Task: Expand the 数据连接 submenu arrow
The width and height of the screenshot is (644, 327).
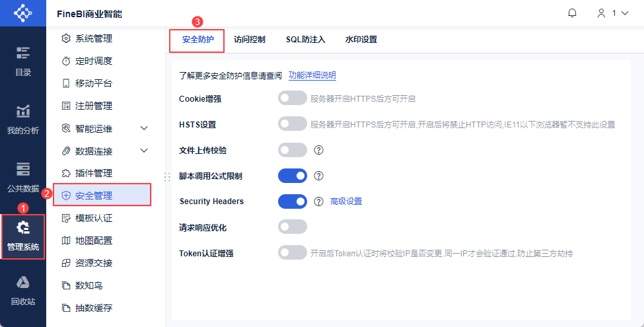Action: [145, 151]
